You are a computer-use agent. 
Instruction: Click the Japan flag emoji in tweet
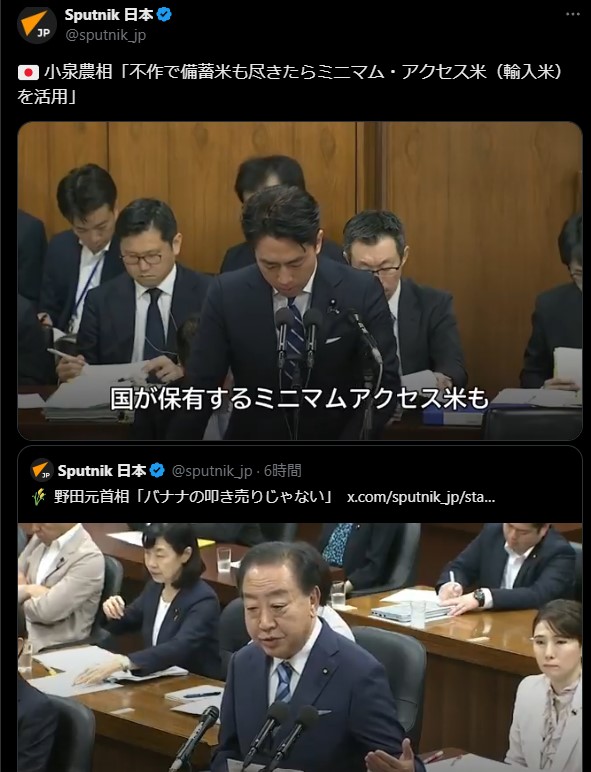click(28, 73)
